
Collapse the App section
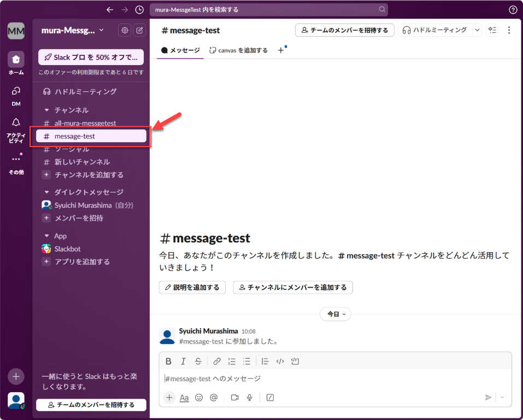[x=46, y=236]
